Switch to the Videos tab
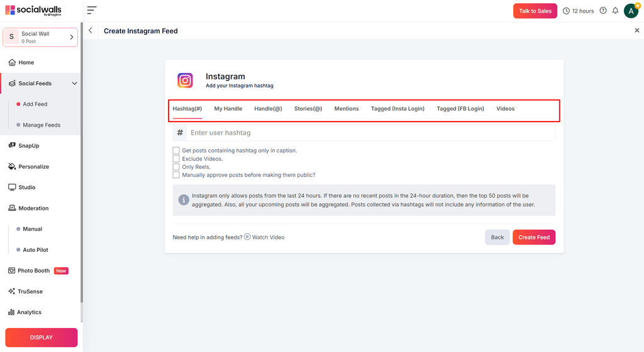 (x=505, y=109)
